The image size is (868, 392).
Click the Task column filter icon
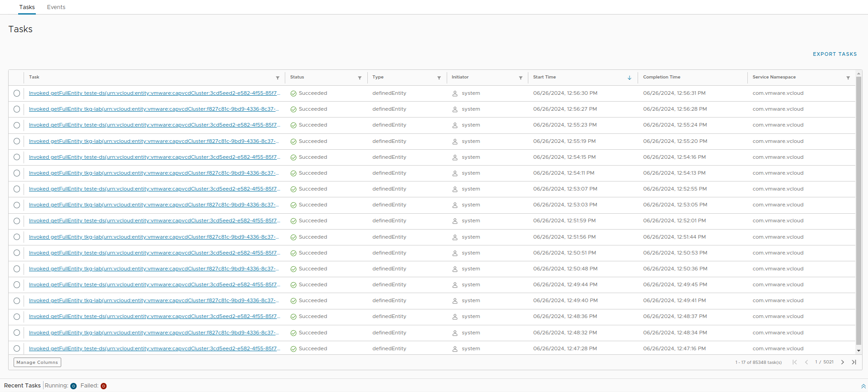[x=278, y=78]
